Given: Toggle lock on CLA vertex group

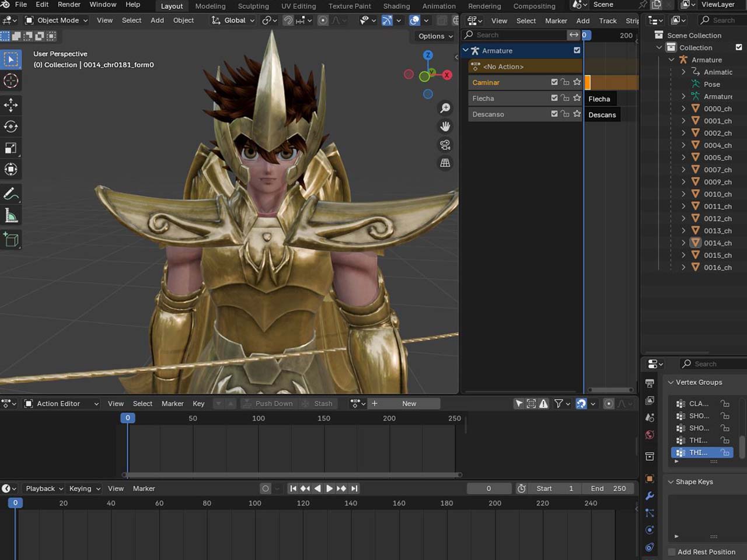Looking at the screenshot, I should pyautogui.click(x=725, y=404).
